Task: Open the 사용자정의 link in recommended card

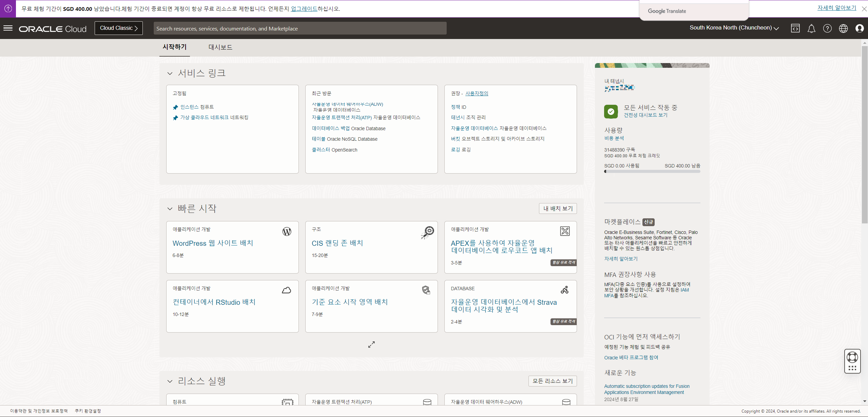Action: coord(477,93)
